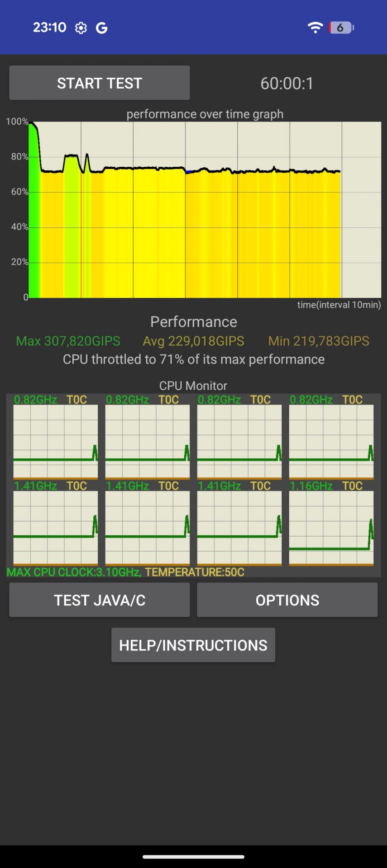
Task: Tap the 60:00:1 test timer
Action: pyautogui.click(x=287, y=83)
